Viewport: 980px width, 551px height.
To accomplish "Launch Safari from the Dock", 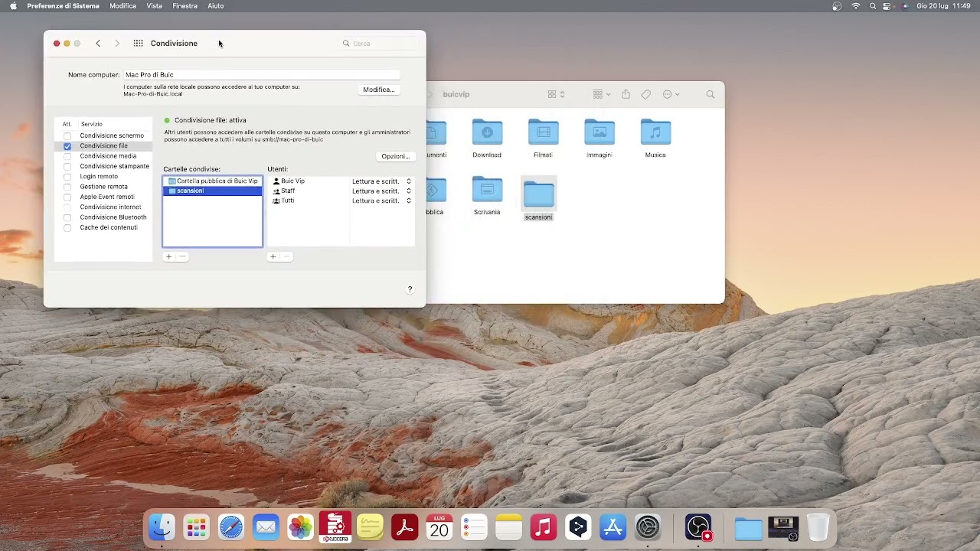I will (x=231, y=527).
